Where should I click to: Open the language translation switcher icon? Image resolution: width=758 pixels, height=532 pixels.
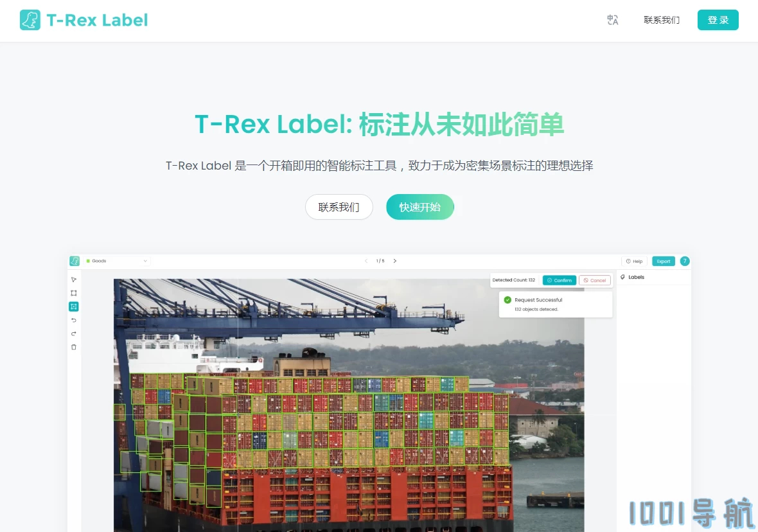(x=612, y=20)
